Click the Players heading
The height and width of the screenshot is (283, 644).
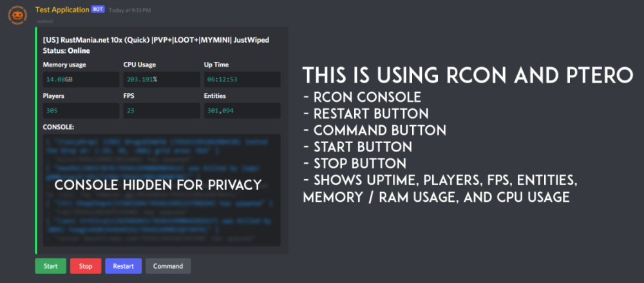[53, 96]
